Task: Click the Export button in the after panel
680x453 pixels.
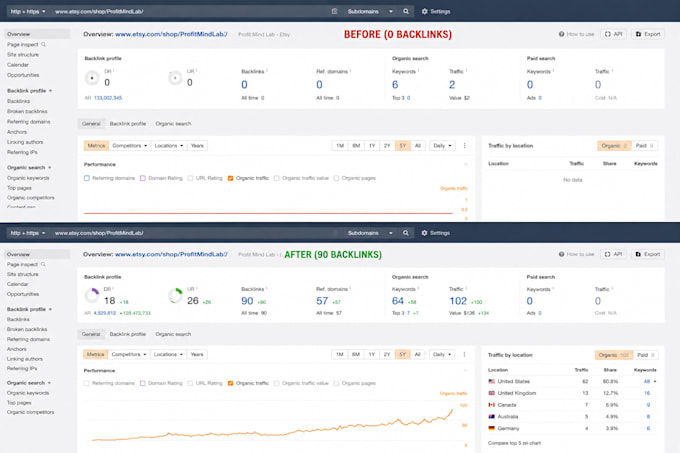Action: pyautogui.click(x=647, y=254)
